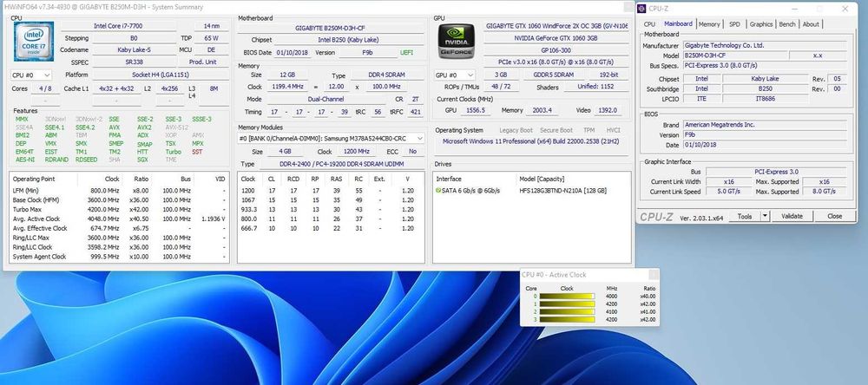This screenshot has height=385, width=868.
Task: Close the CPU #0 Active Clock window
Action: pyautogui.click(x=654, y=275)
